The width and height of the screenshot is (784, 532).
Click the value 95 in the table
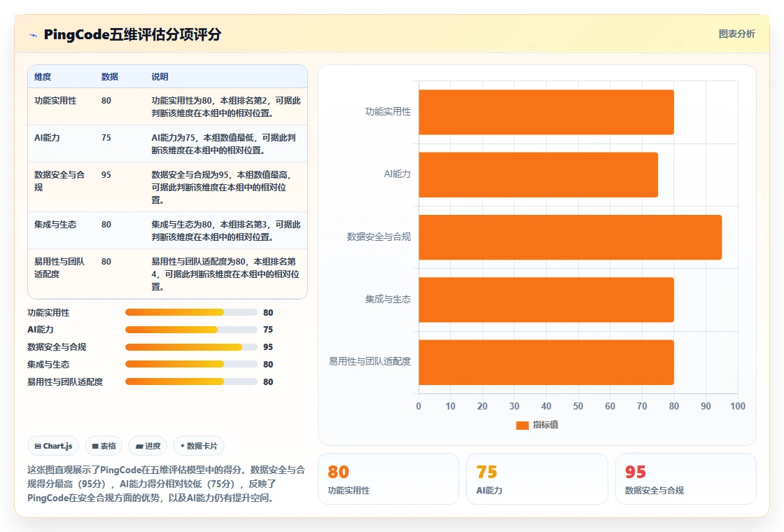(106, 174)
